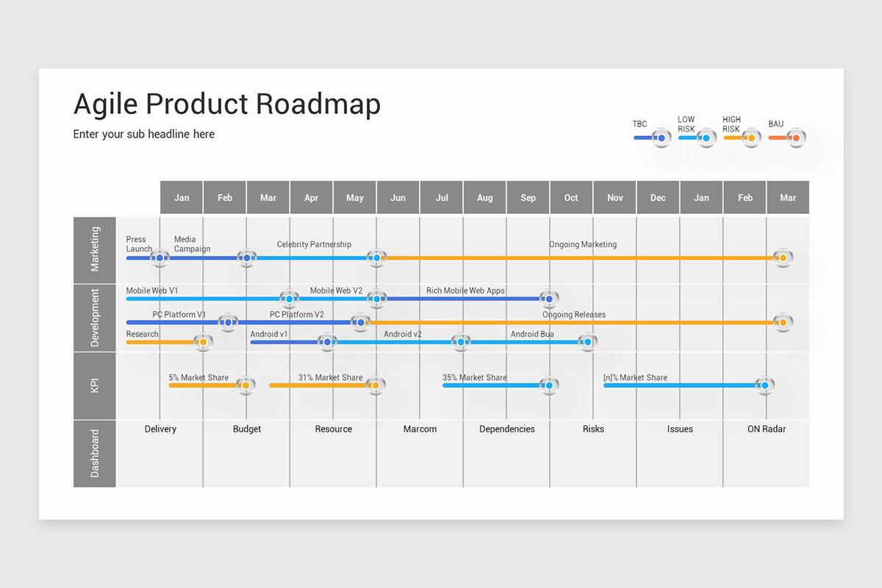The height and width of the screenshot is (588, 882).
Task: Click the PC Platform V2 milestone dot
Action: pos(360,322)
